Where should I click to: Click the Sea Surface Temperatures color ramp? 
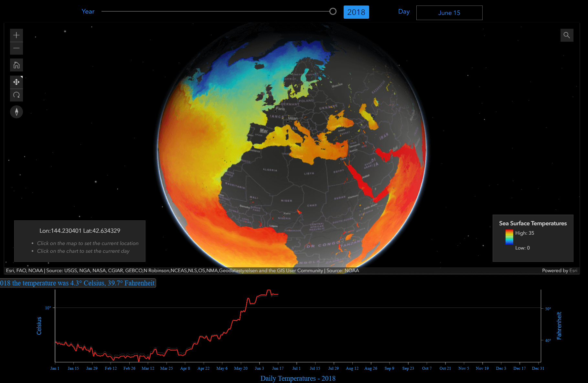[x=509, y=237]
